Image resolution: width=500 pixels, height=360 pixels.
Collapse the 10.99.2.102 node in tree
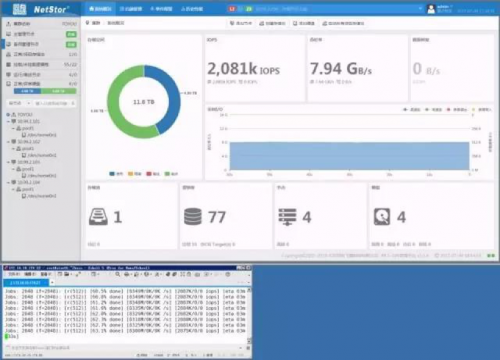[8, 142]
